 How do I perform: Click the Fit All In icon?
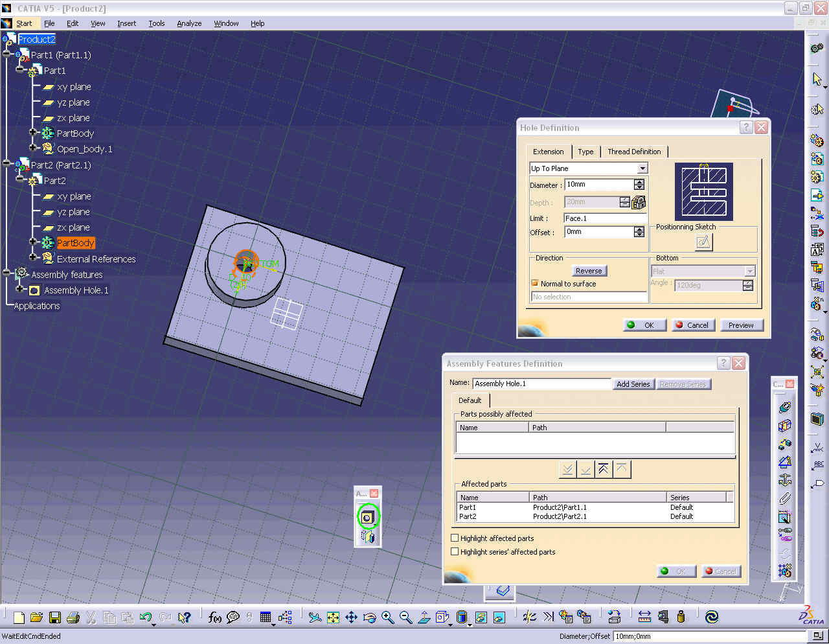pyautogui.click(x=333, y=617)
